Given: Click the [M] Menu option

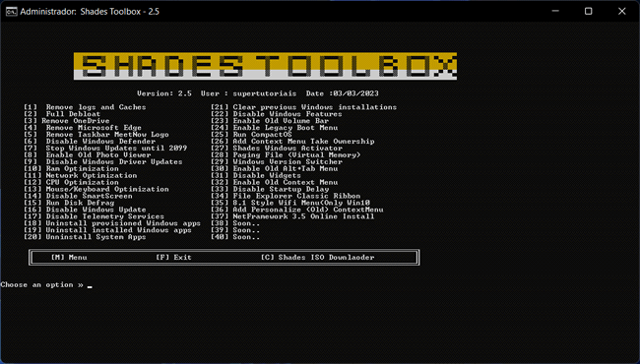Looking at the screenshot, I should pyautogui.click(x=69, y=258).
